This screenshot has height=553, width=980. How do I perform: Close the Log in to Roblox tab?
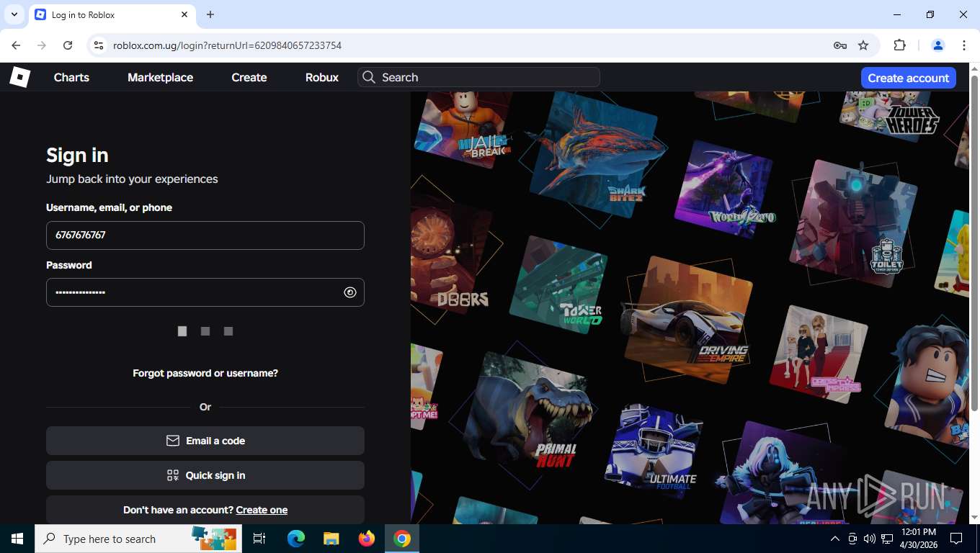coord(184,14)
